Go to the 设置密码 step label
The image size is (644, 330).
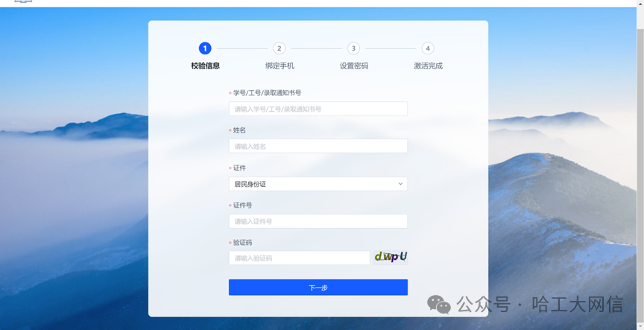point(353,66)
